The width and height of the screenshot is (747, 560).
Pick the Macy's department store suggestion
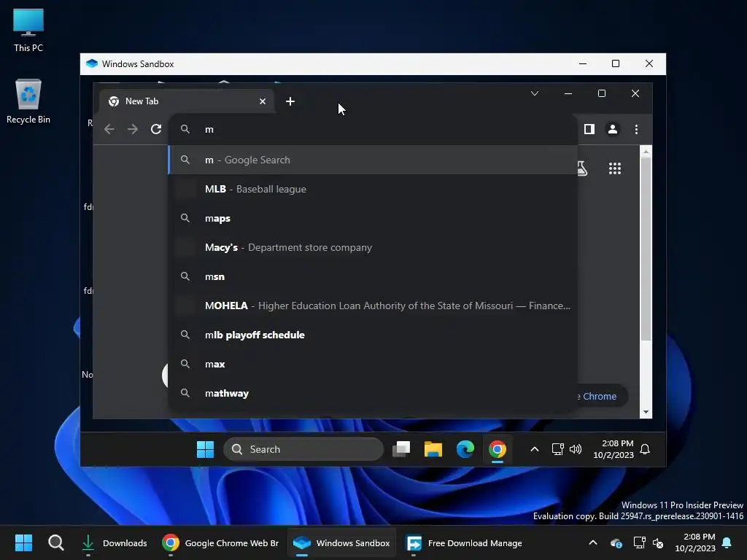(373, 248)
